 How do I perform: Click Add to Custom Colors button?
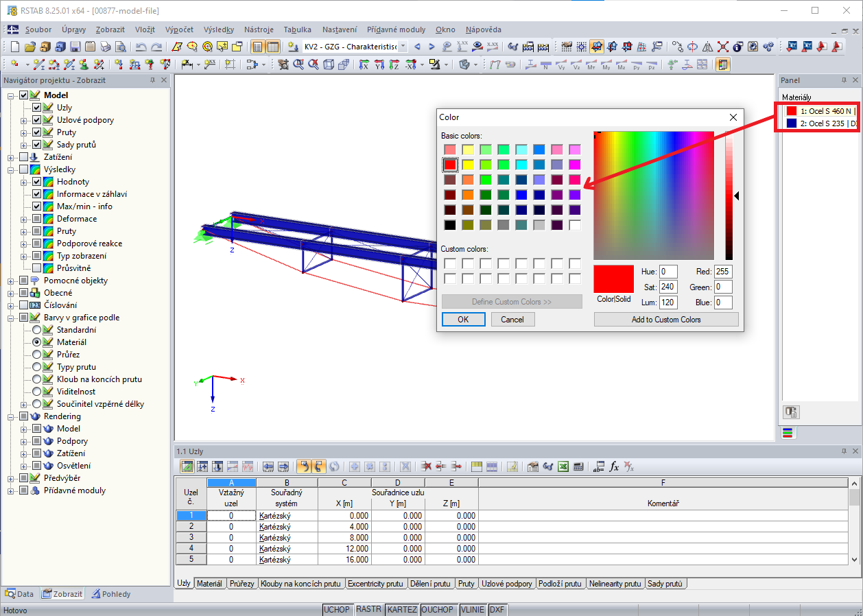tap(666, 319)
